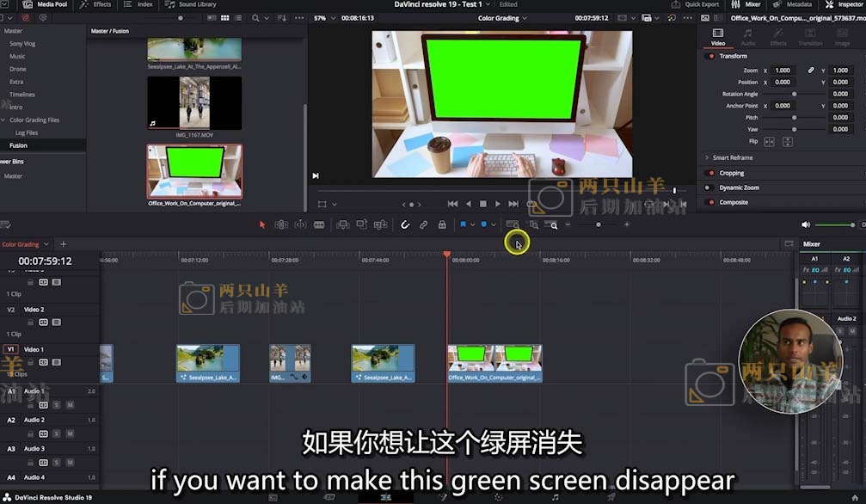This screenshot has height=504, width=866.
Task: Mute the Audio 1 track
Action: coord(70,404)
